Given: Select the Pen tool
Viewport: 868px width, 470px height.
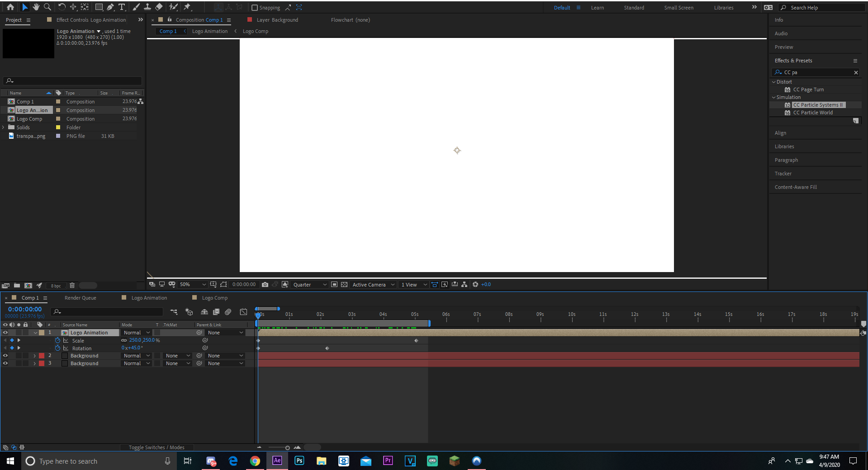Looking at the screenshot, I should tap(109, 7).
